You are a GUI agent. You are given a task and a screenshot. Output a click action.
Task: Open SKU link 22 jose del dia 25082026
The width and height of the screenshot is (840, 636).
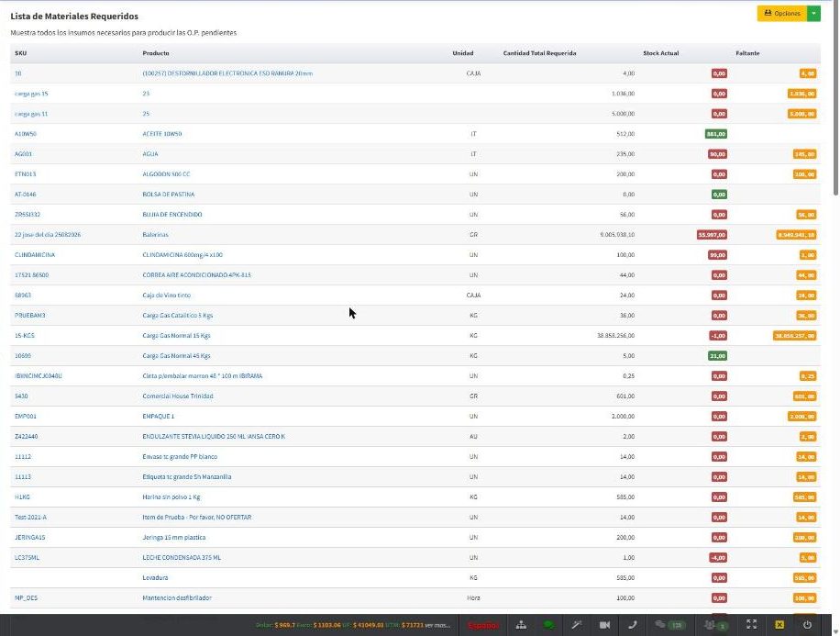[x=48, y=235]
